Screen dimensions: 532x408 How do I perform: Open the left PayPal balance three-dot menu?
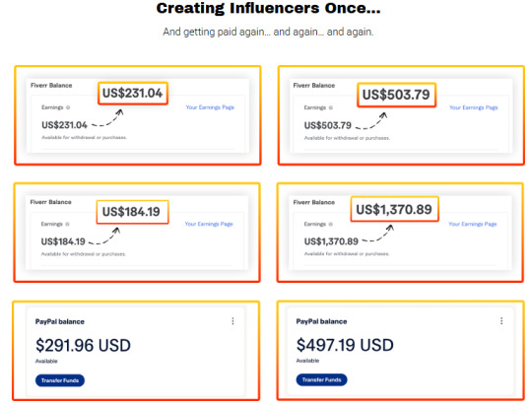pos(233,321)
